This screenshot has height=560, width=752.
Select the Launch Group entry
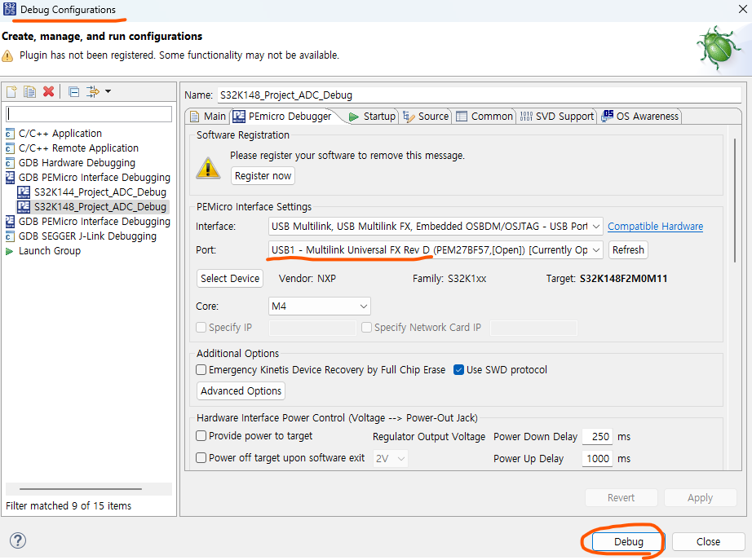(50, 251)
